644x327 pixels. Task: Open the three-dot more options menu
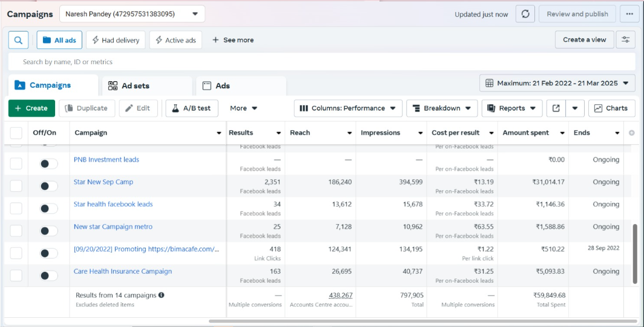point(629,14)
